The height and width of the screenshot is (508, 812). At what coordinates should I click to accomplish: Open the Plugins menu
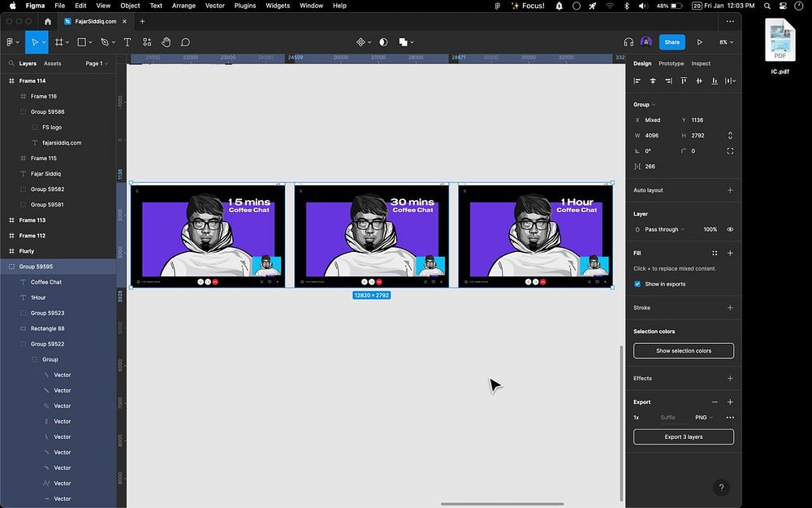[245, 6]
